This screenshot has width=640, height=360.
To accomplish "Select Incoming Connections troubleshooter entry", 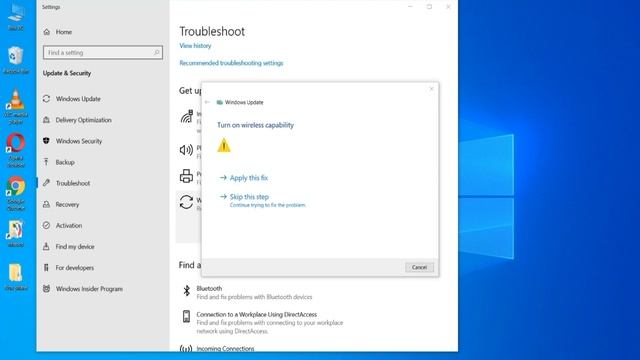I will point(225,349).
